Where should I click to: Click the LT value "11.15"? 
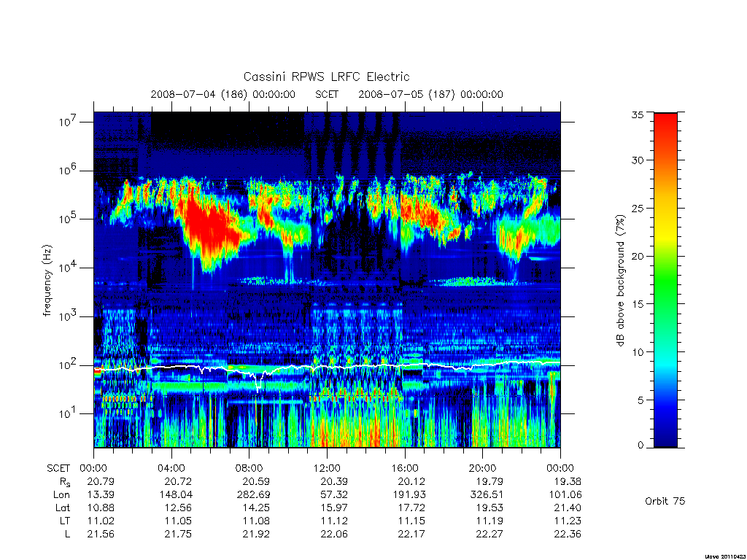[411, 521]
